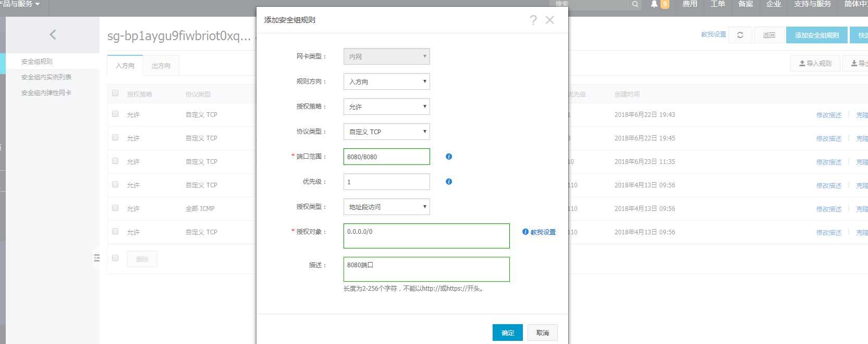Image resolution: width=868 pixels, height=344 pixels.
Task: Click the 导出 export button
Action: click(x=857, y=63)
